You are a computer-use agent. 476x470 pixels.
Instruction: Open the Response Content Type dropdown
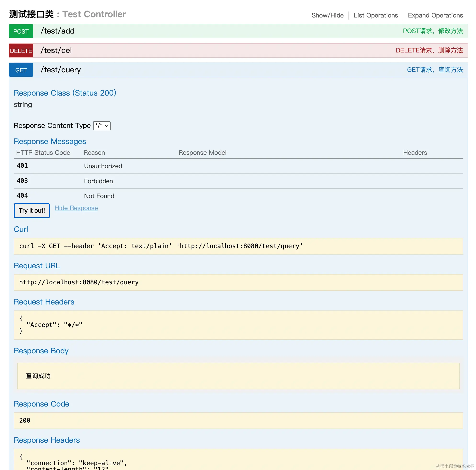tap(102, 126)
